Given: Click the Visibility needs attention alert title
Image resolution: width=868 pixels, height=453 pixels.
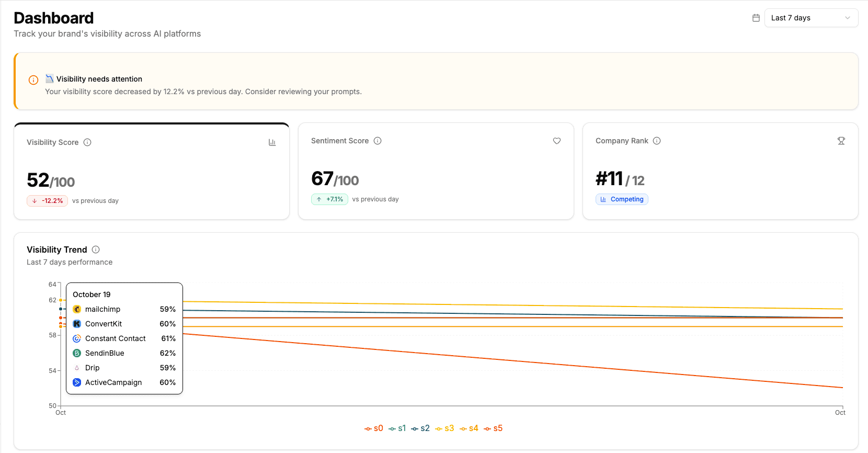Looking at the screenshot, I should pos(99,79).
